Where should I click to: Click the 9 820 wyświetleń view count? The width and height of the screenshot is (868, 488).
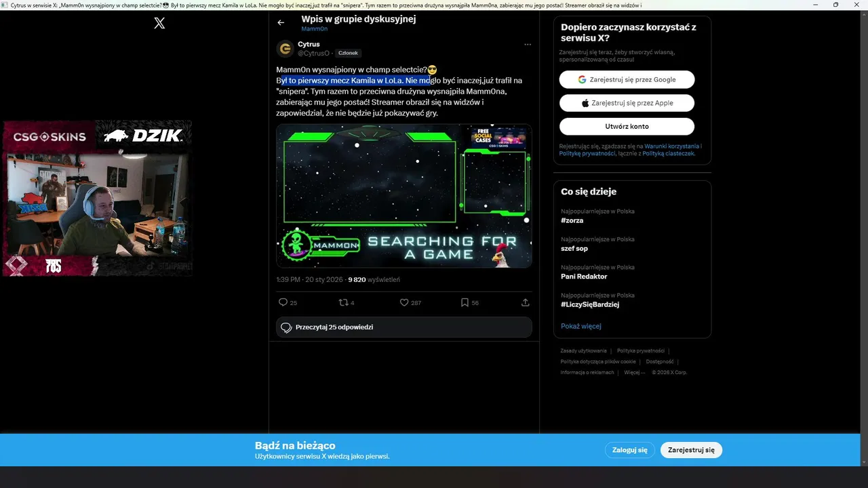tap(374, 279)
